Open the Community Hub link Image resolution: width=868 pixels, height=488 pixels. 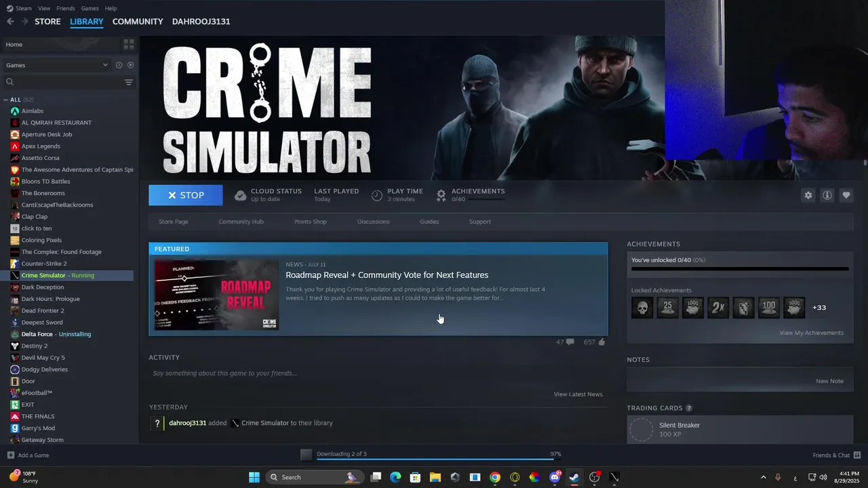[241, 222]
